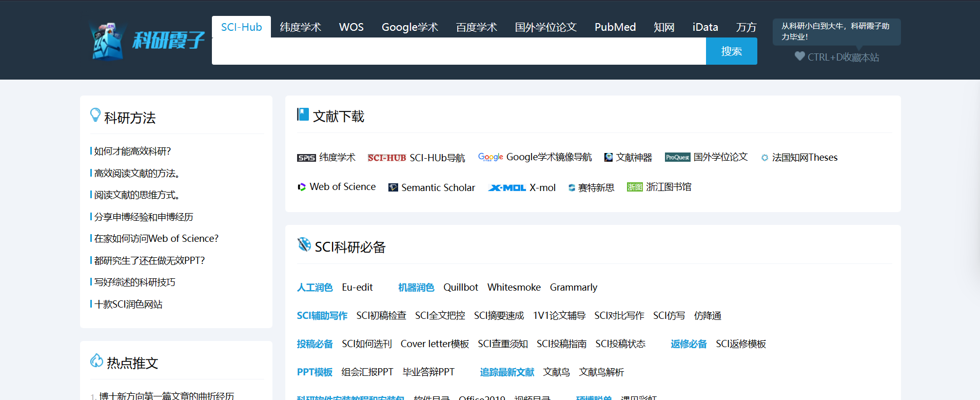Open SCI初稿检查 link
This screenshot has width=980, height=400.
click(x=381, y=315)
